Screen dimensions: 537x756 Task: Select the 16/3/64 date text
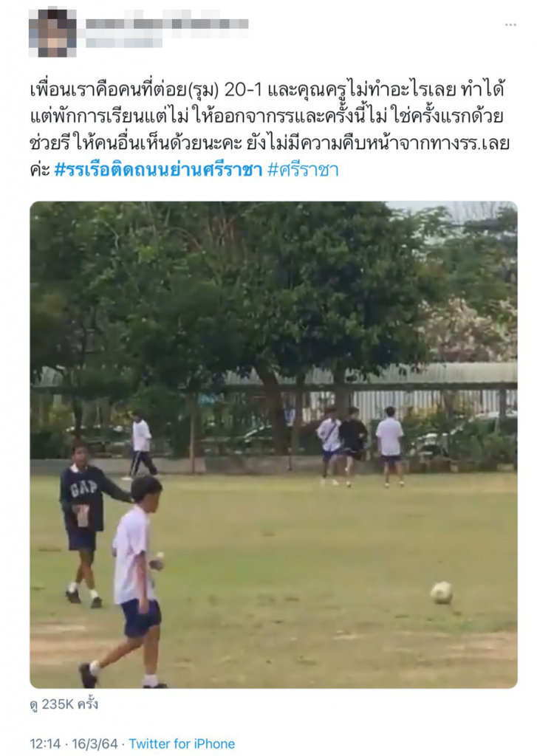(95, 744)
